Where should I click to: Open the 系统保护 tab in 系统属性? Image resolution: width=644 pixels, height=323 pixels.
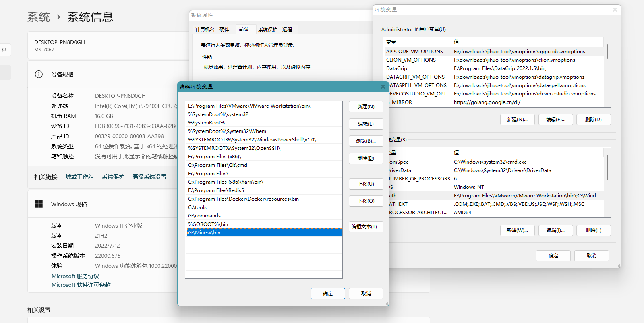[x=268, y=29]
